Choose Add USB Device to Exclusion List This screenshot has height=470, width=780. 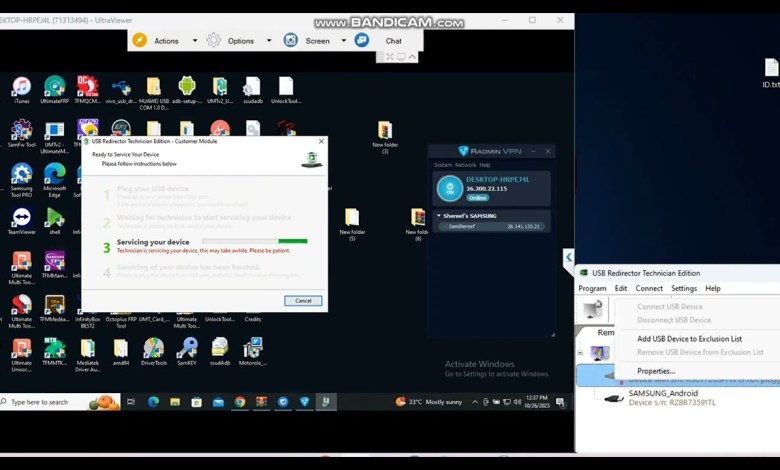pos(689,339)
